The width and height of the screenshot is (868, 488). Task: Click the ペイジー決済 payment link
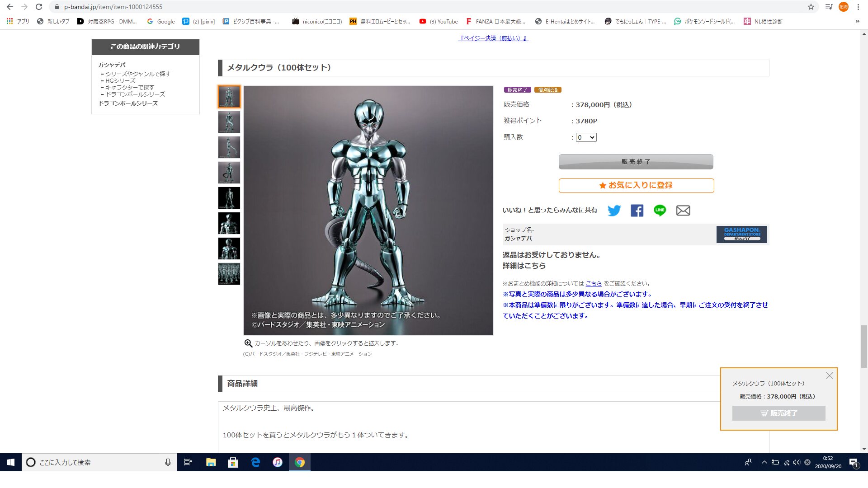click(493, 38)
